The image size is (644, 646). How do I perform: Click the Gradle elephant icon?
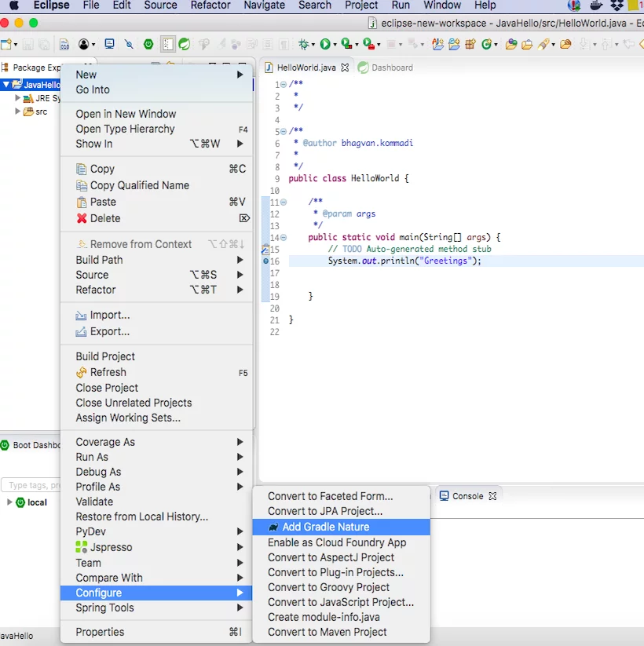pyautogui.click(x=273, y=527)
